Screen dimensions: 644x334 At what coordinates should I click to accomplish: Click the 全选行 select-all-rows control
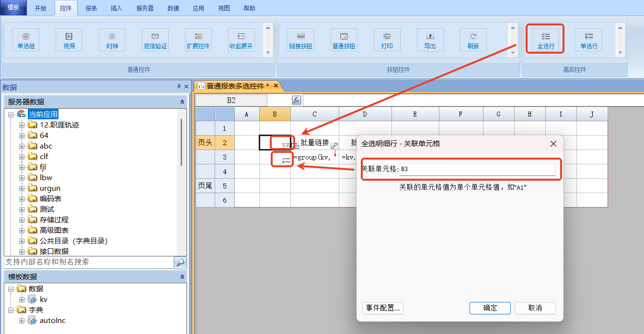tap(545, 40)
